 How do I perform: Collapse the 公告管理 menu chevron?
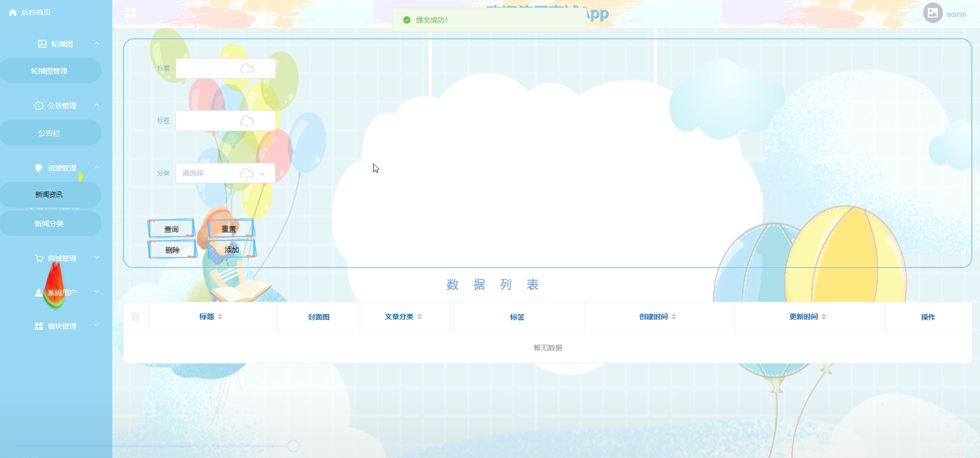pyautogui.click(x=96, y=105)
